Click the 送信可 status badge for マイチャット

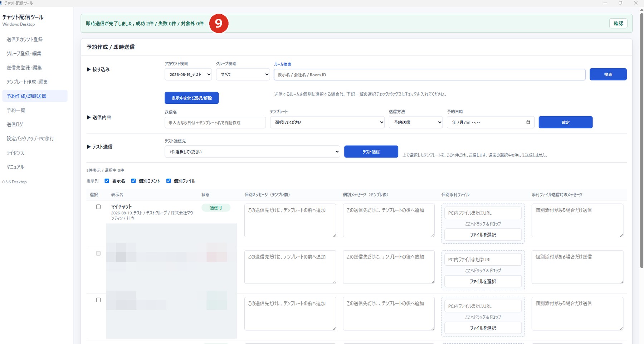[x=216, y=208]
